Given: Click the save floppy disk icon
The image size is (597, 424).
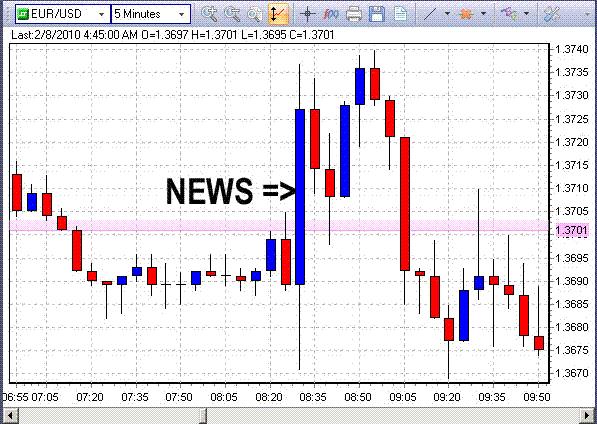Looking at the screenshot, I should [377, 14].
